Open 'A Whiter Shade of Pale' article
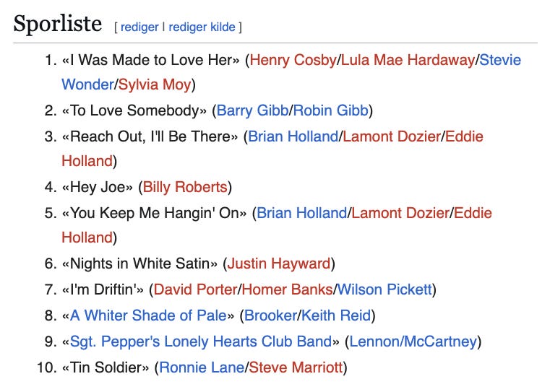550x392 pixels. pyautogui.click(x=148, y=315)
